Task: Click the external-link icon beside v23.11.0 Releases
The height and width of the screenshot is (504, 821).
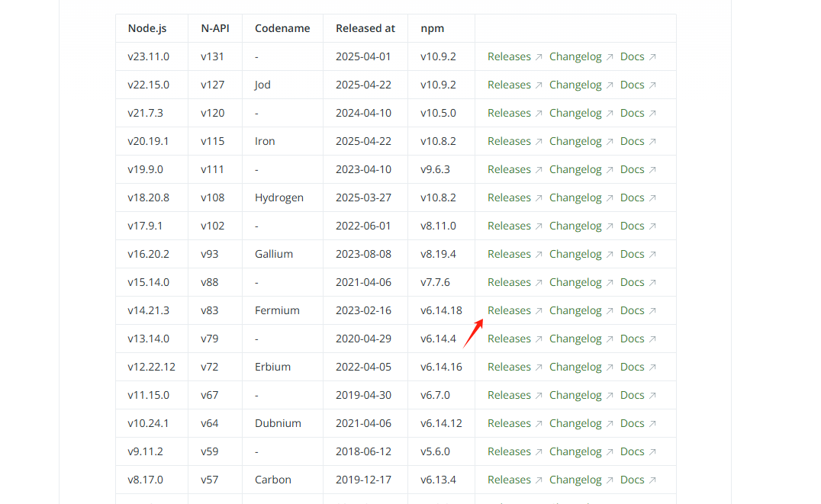Action: (539, 56)
